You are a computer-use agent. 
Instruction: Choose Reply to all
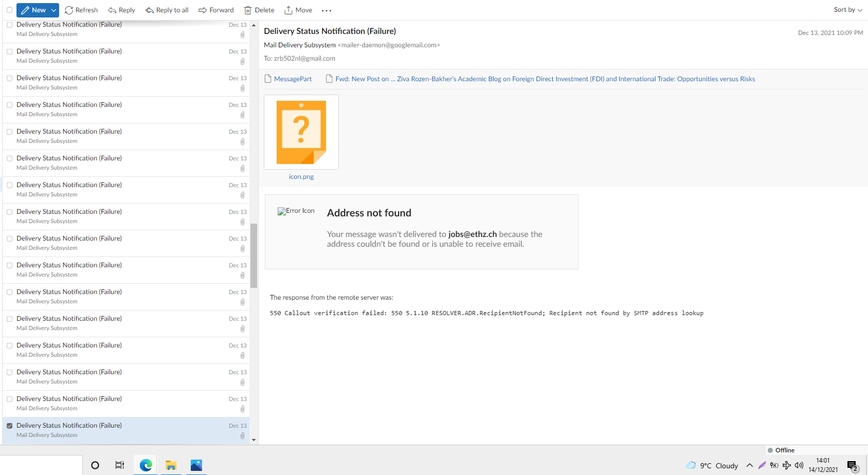[x=167, y=10]
